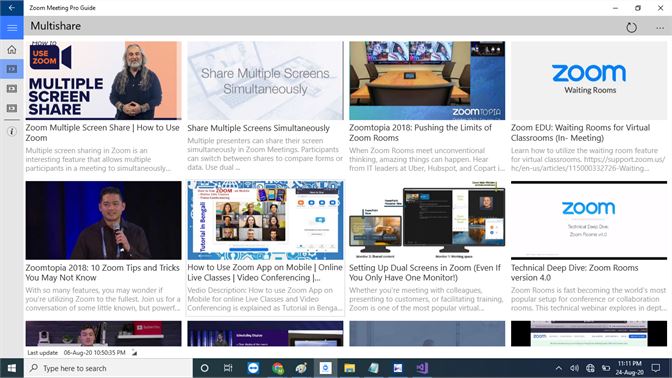Click the small icon beside Last update timestamp
This screenshot has width=672, height=378.
[134, 352]
